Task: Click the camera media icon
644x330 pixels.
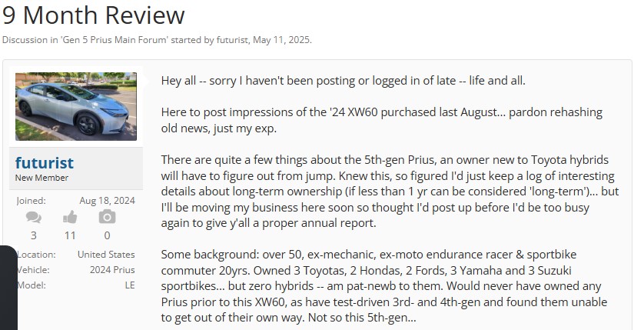Action: pyautogui.click(x=107, y=218)
